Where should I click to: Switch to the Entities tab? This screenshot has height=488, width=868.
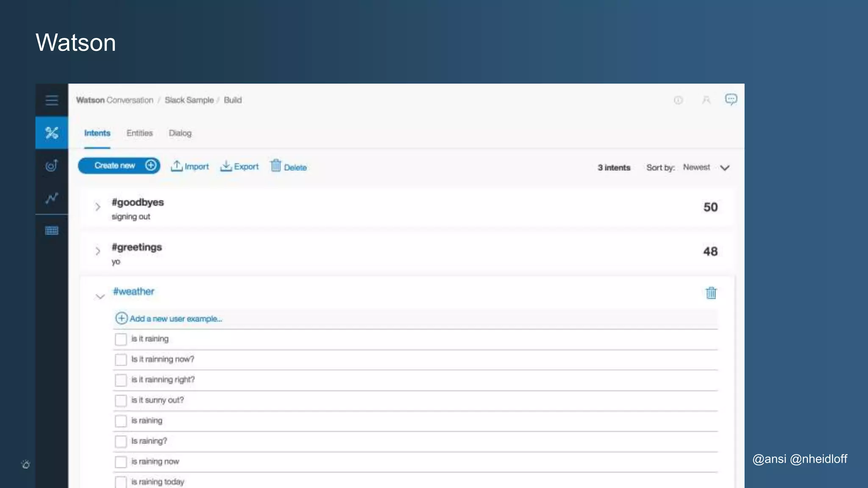pyautogui.click(x=139, y=133)
